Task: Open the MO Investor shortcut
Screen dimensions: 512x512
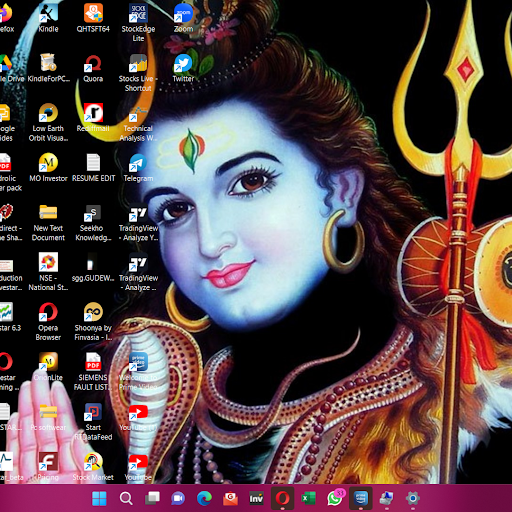Action: click(x=48, y=167)
